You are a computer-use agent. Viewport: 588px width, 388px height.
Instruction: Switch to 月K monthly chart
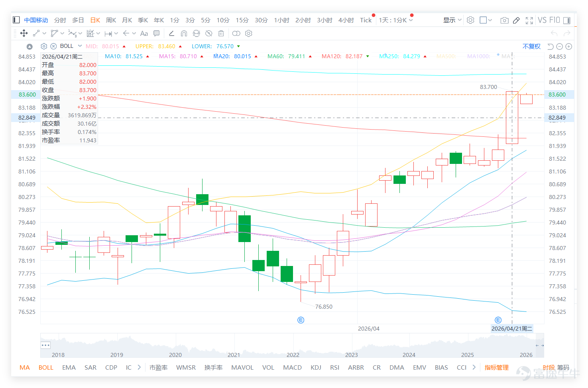127,20
